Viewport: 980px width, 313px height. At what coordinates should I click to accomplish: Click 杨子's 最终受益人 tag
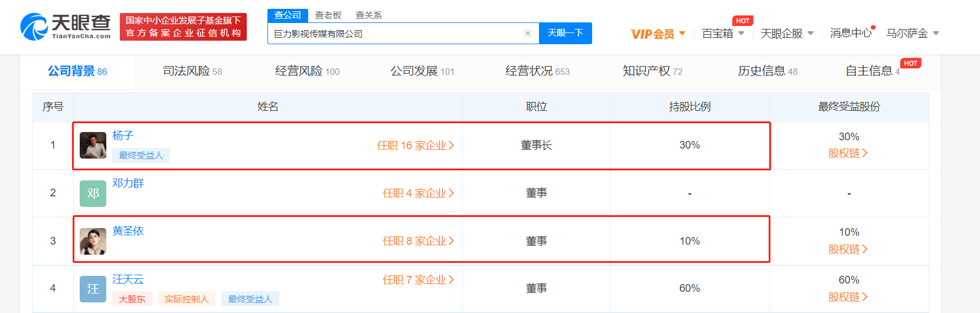click(x=141, y=155)
